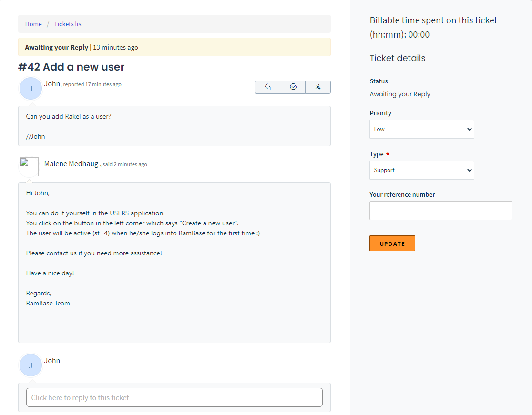Open the Tickets list breadcrumb link
The height and width of the screenshot is (415, 532).
[68, 24]
